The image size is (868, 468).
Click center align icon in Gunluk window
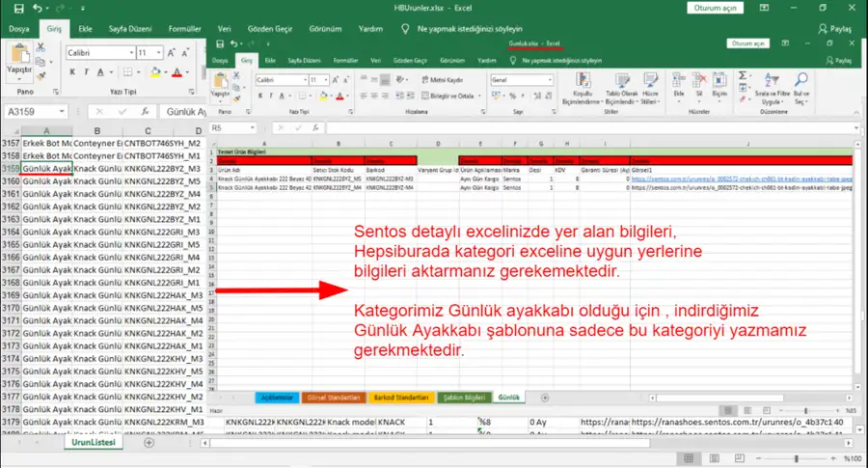tap(374, 96)
